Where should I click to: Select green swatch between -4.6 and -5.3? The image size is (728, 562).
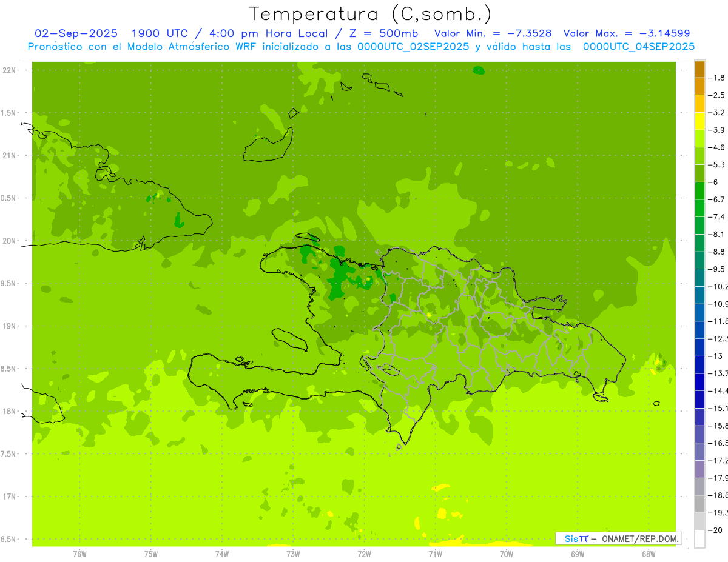pos(699,156)
